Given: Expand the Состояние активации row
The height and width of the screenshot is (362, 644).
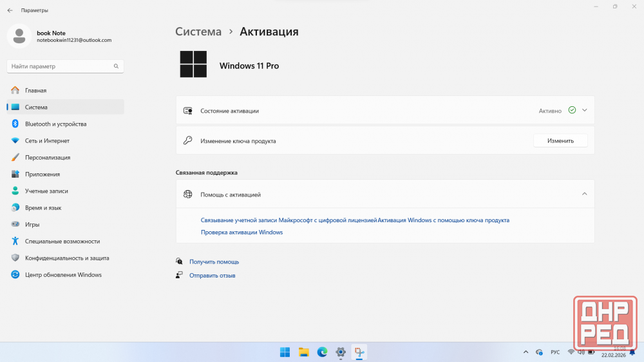Looking at the screenshot, I should click(584, 110).
